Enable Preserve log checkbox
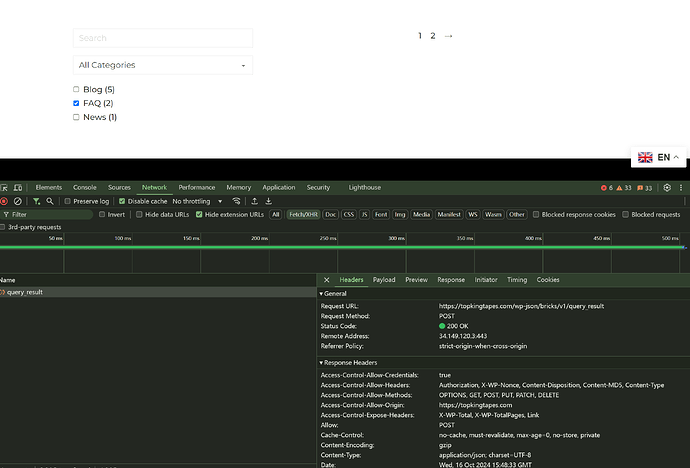690x468 pixels. click(67, 201)
